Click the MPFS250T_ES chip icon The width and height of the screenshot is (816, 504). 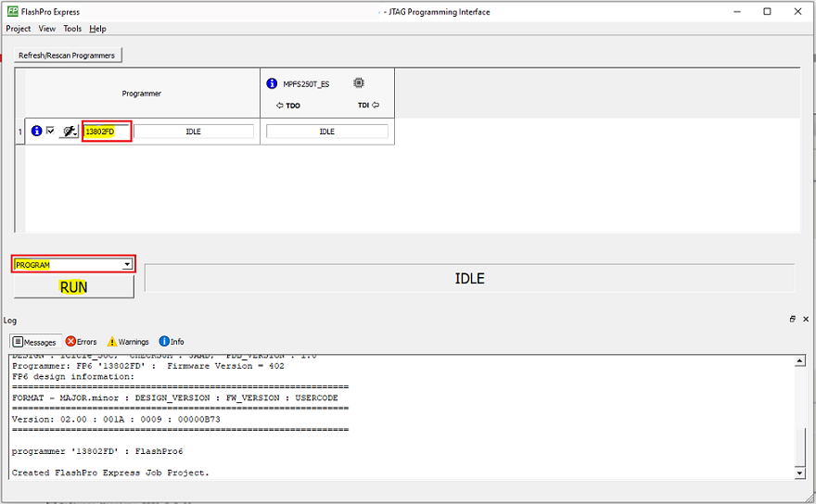(x=358, y=82)
